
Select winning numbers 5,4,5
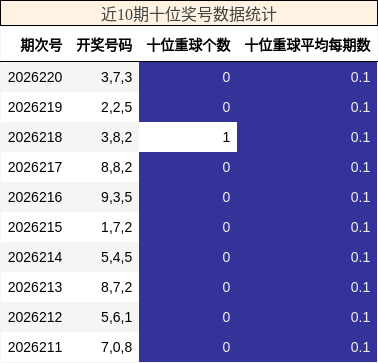tap(117, 257)
